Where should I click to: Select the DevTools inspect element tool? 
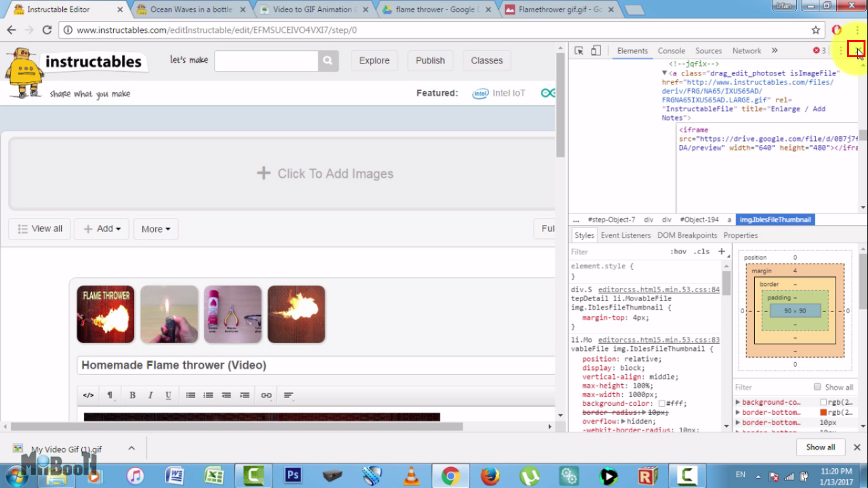579,51
